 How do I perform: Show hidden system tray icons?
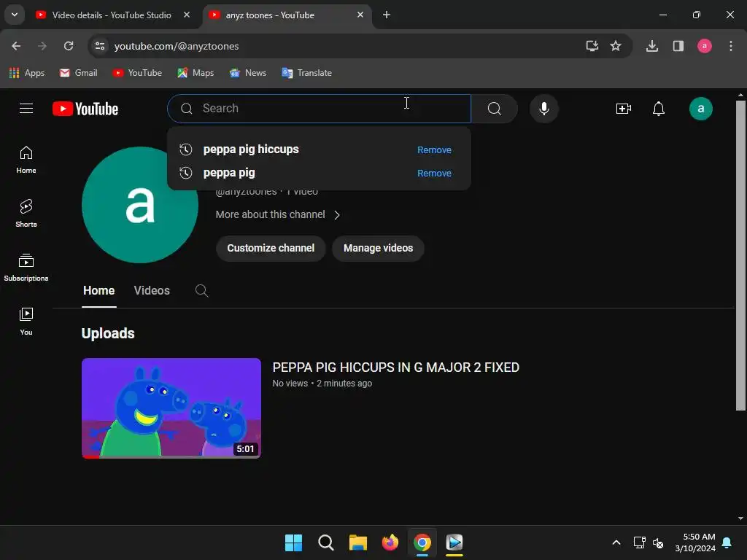tap(616, 542)
